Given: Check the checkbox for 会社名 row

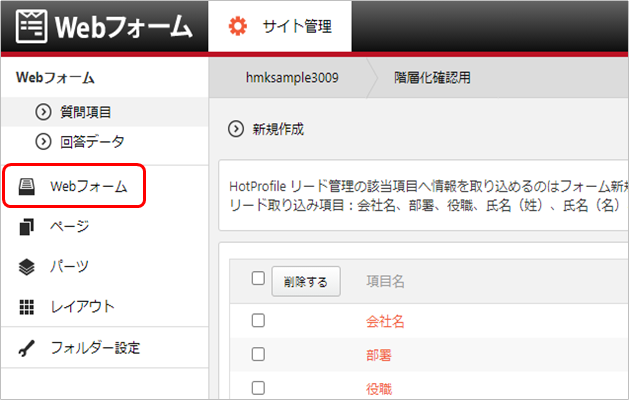Looking at the screenshot, I should click(258, 321).
